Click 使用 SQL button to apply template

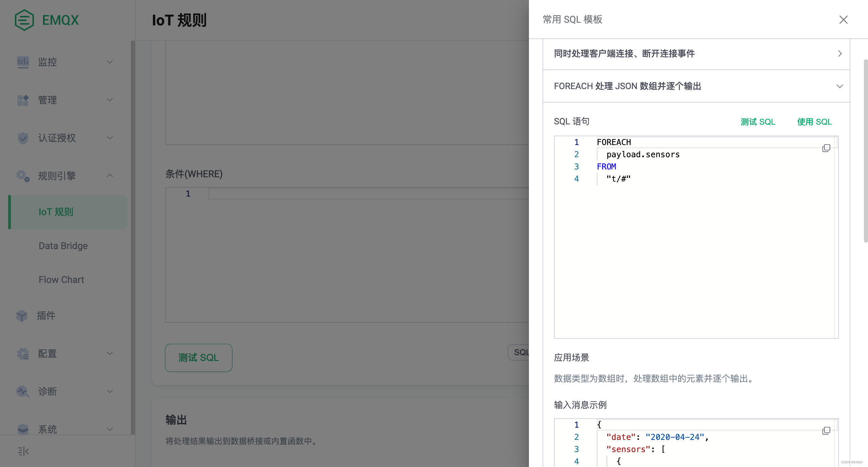814,121
